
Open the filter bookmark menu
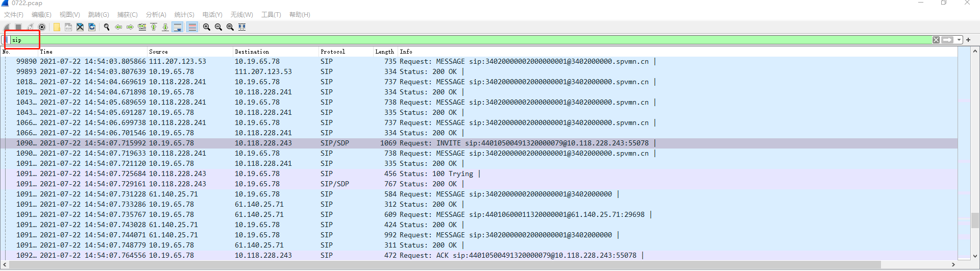click(x=7, y=40)
